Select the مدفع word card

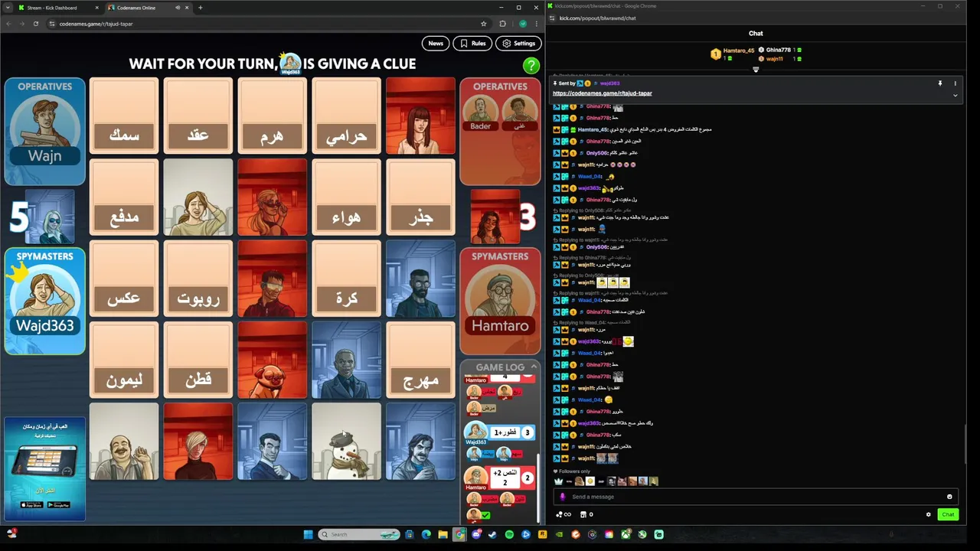coord(124,197)
